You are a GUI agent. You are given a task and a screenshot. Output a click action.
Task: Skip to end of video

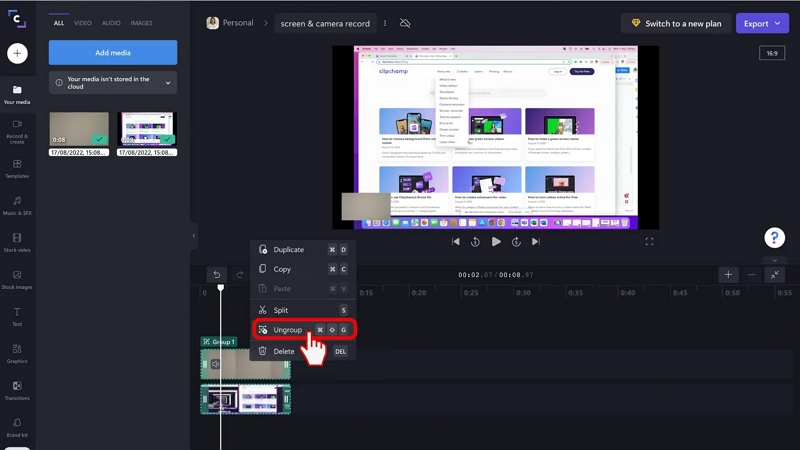[536, 242]
